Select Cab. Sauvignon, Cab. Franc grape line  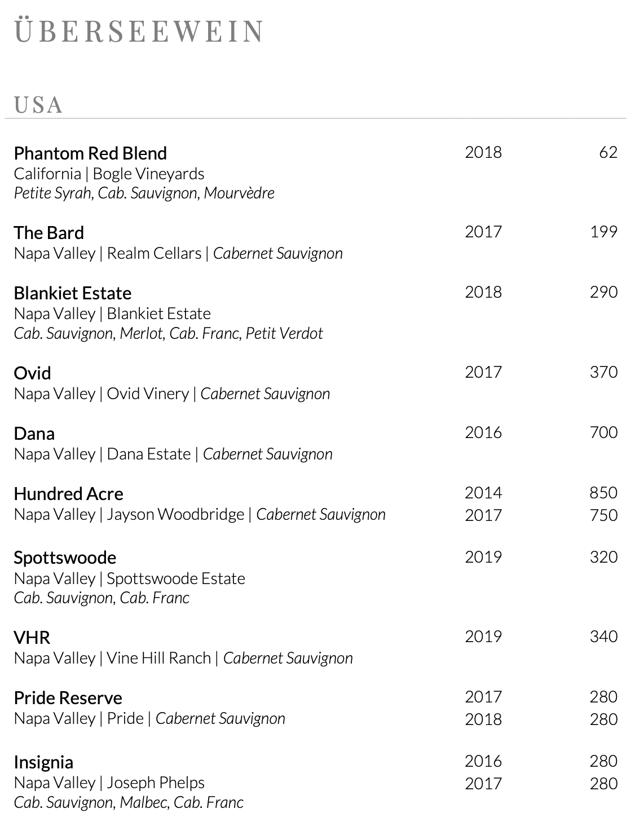click(x=102, y=598)
